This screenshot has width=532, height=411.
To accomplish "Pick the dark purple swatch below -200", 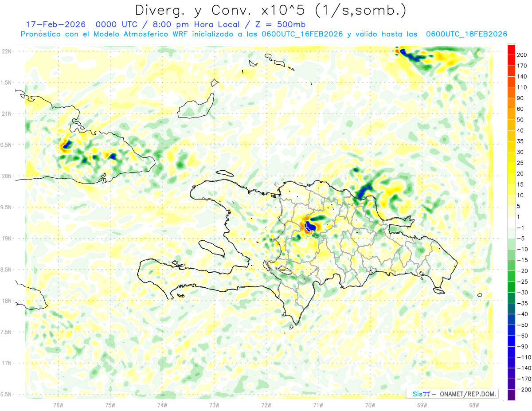I will (512, 395).
